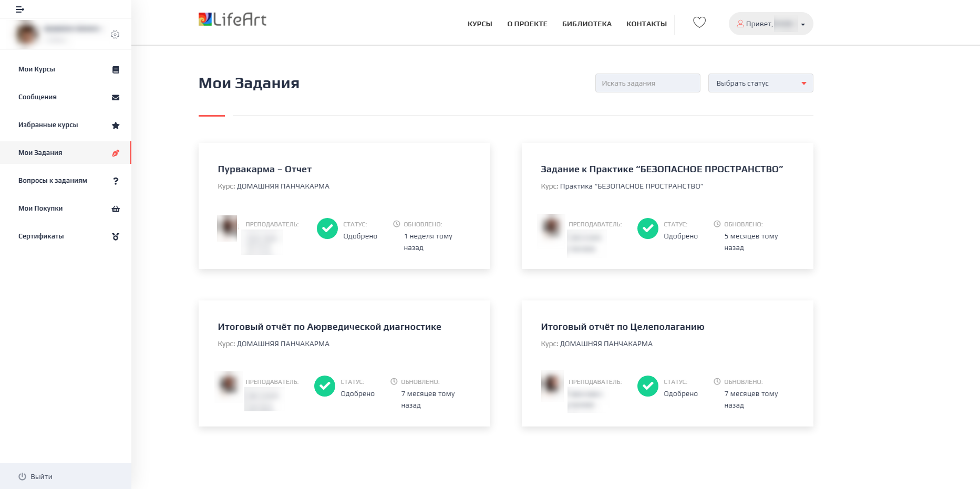Click the envelope icon beside Сообщения

pos(116,98)
